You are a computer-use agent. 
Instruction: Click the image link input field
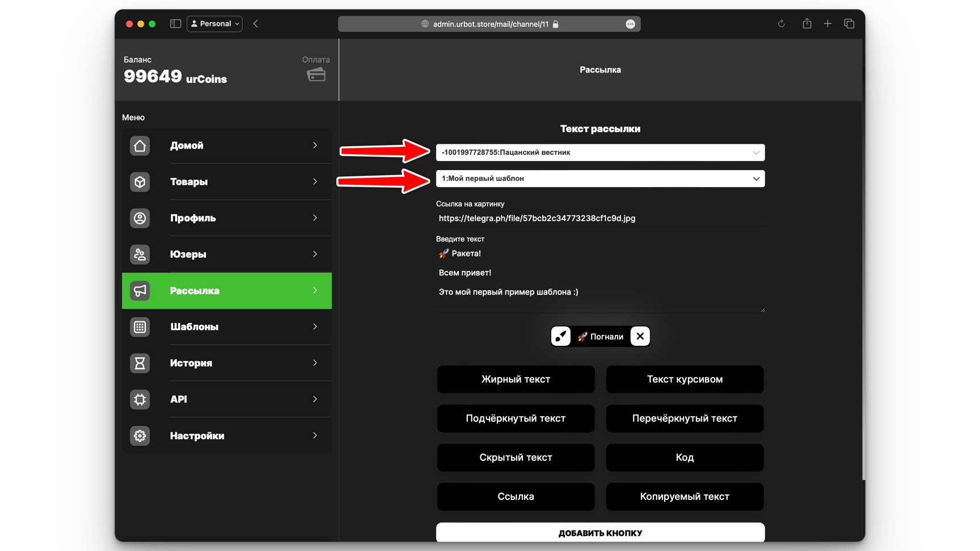[600, 218]
